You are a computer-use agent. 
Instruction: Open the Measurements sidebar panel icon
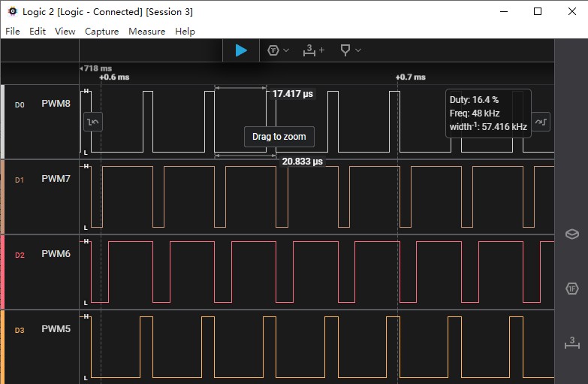(572, 343)
